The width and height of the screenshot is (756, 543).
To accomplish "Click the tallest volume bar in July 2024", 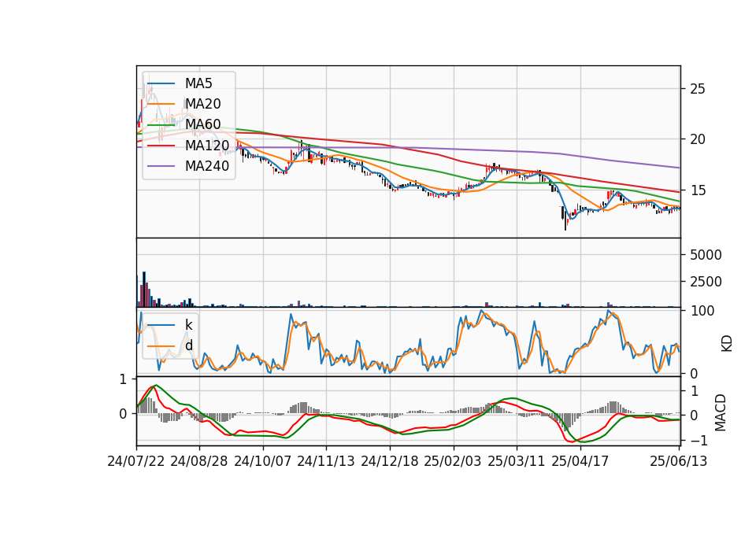I will (144, 290).
